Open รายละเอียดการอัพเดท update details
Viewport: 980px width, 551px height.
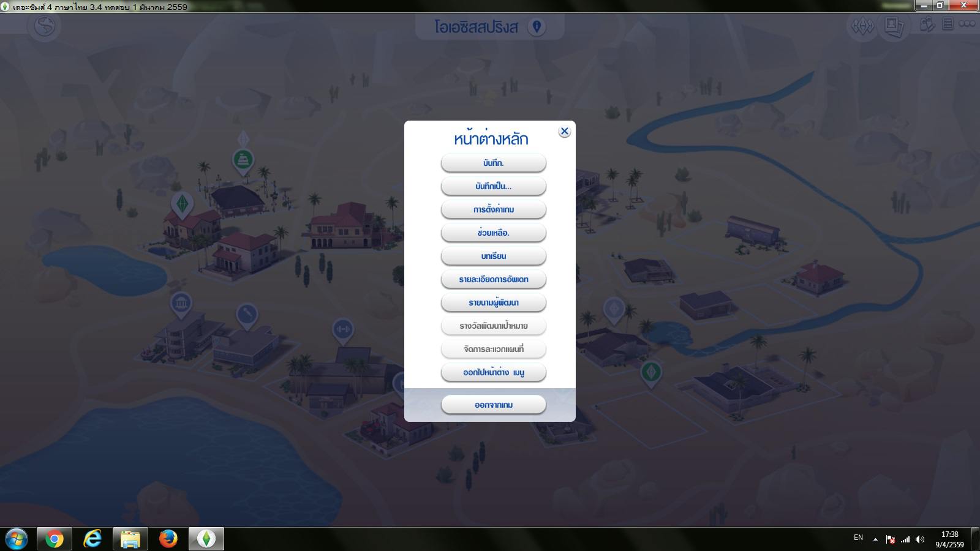click(493, 279)
